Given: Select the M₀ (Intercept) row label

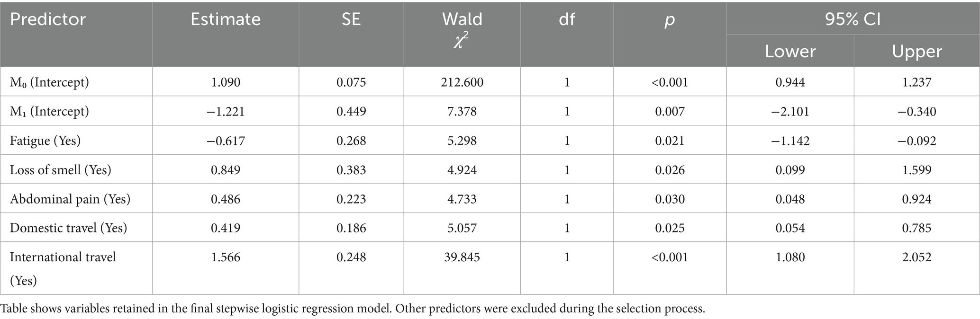Looking at the screenshot, I should pos(49,82).
